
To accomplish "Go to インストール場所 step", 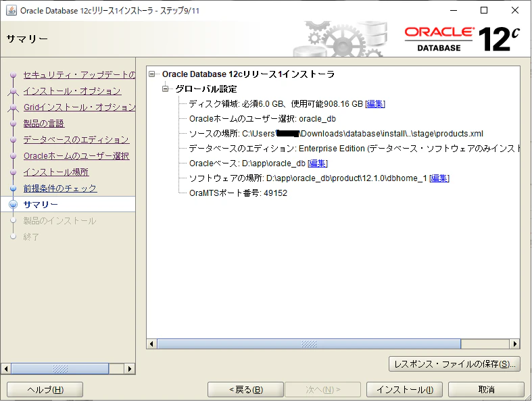I will coord(56,172).
